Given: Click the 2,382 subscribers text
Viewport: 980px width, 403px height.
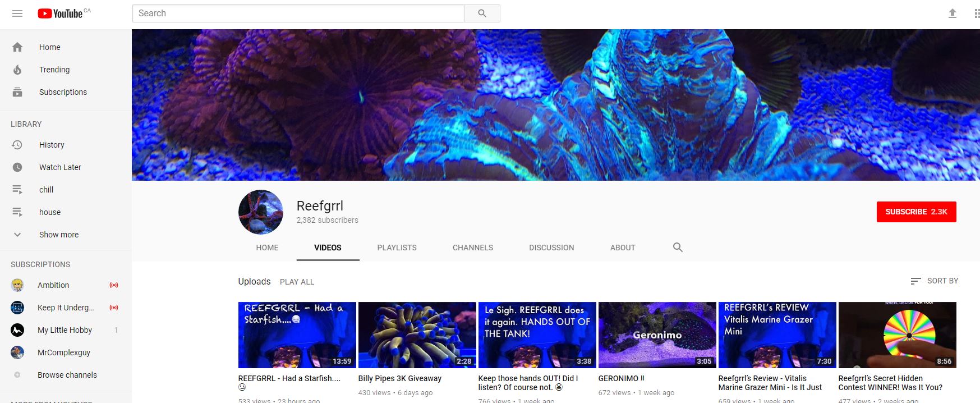Looking at the screenshot, I should pos(327,220).
